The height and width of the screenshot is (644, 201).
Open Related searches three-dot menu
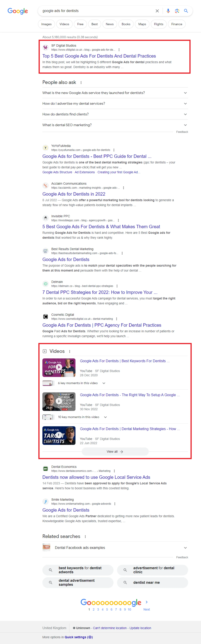[x=85, y=536]
